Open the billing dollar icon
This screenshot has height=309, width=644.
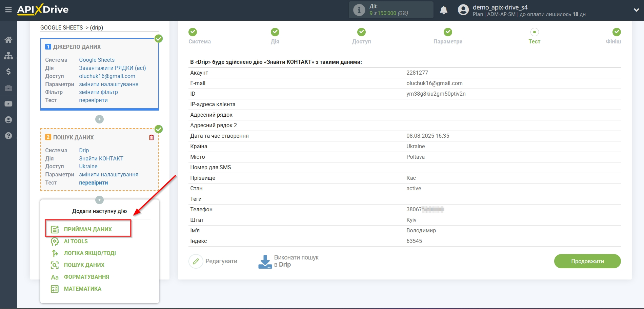pos(8,72)
